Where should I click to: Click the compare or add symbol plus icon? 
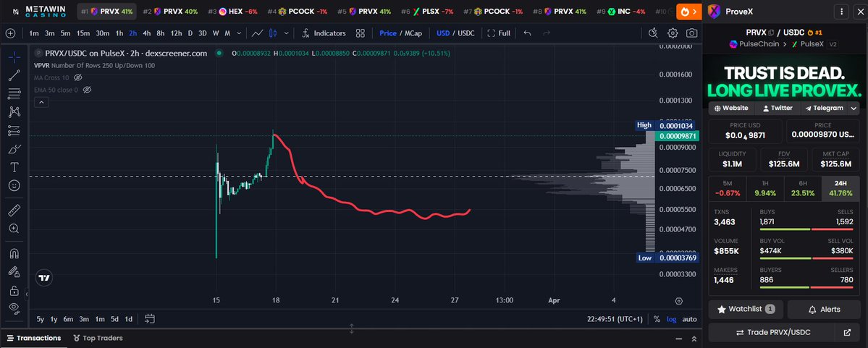click(x=10, y=33)
